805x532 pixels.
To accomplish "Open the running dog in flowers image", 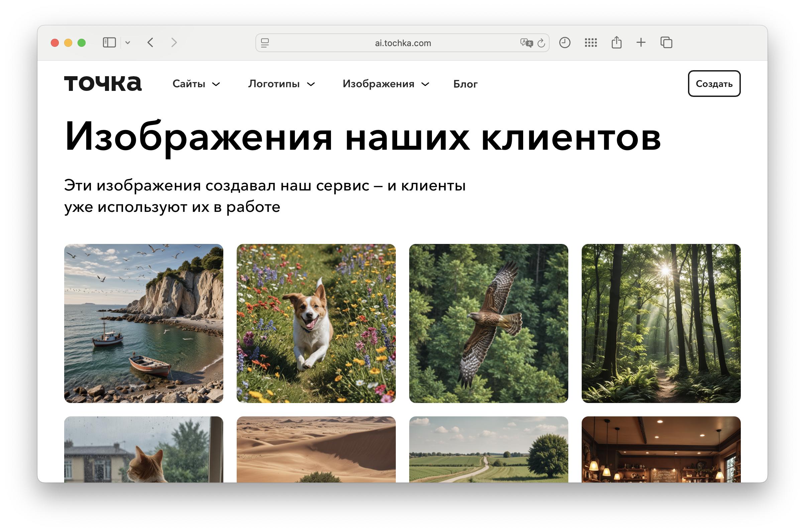I will pos(316,323).
